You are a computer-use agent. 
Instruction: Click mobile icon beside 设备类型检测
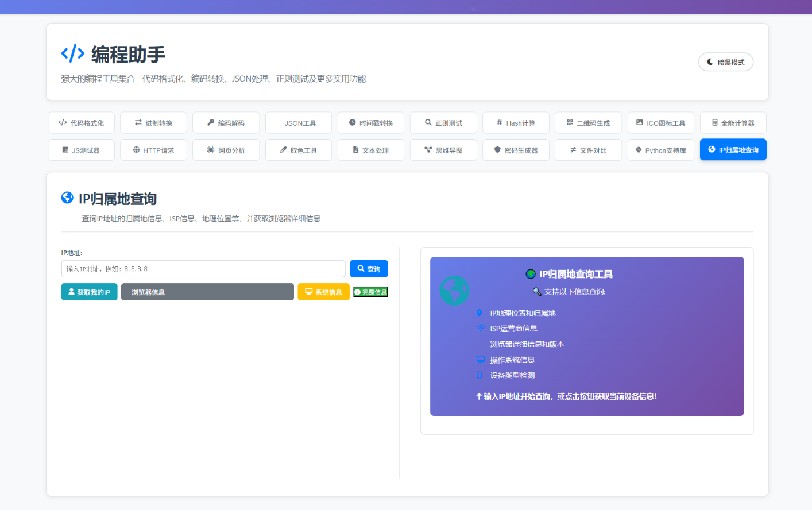480,375
